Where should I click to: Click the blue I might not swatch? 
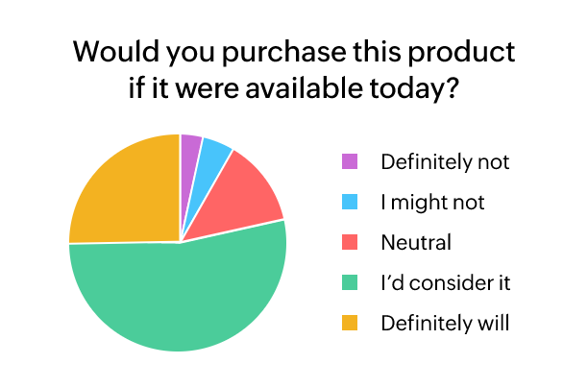pos(350,202)
